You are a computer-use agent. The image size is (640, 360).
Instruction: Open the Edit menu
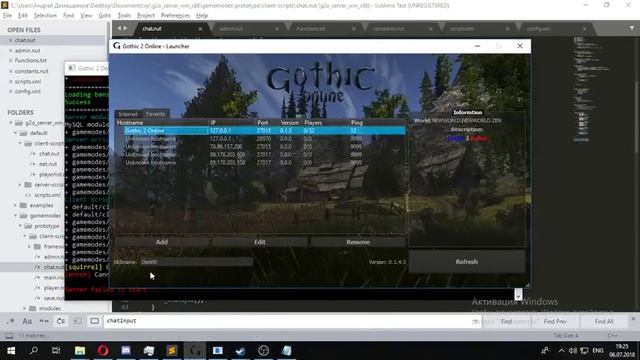tap(22, 16)
